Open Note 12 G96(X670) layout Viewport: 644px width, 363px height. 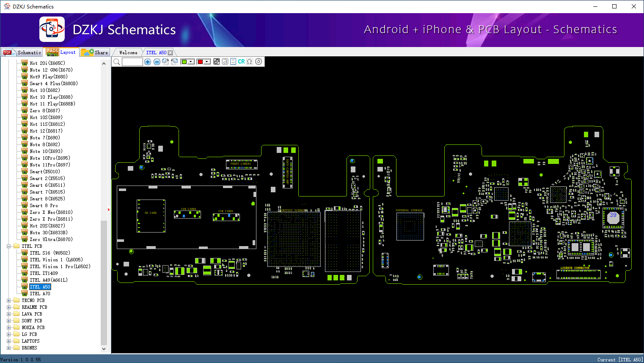(x=51, y=70)
